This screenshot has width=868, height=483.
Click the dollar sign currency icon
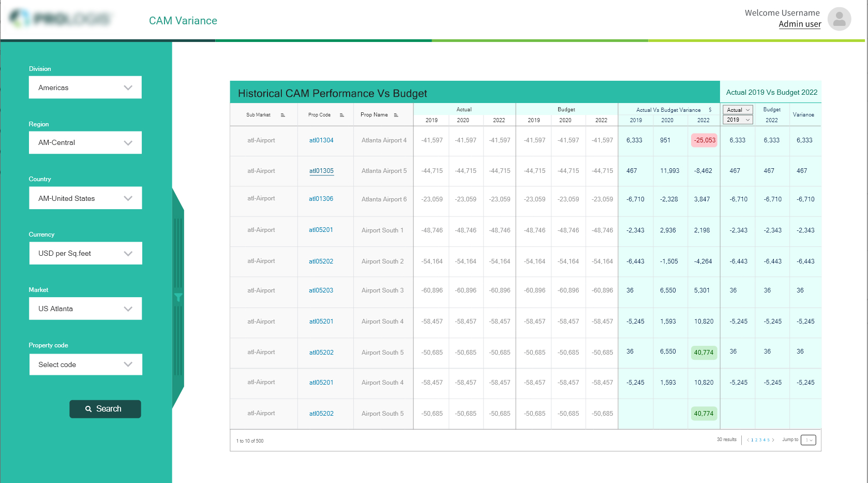(710, 110)
